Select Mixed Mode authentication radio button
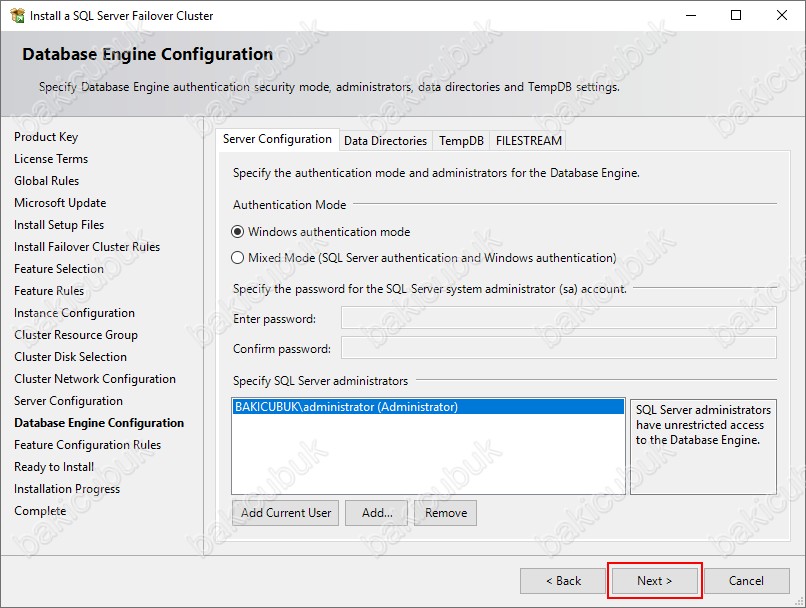806x608 pixels. click(x=237, y=257)
